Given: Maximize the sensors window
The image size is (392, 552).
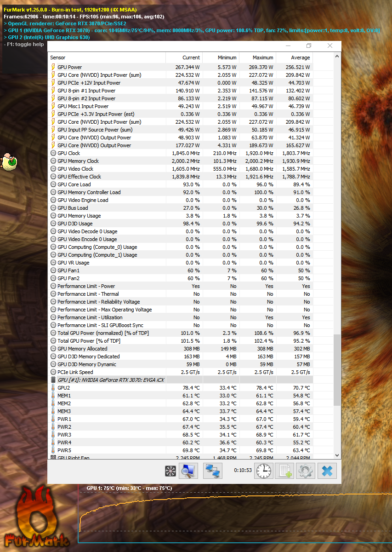Looking at the screenshot, I should pyautogui.click(x=309, y=46).
